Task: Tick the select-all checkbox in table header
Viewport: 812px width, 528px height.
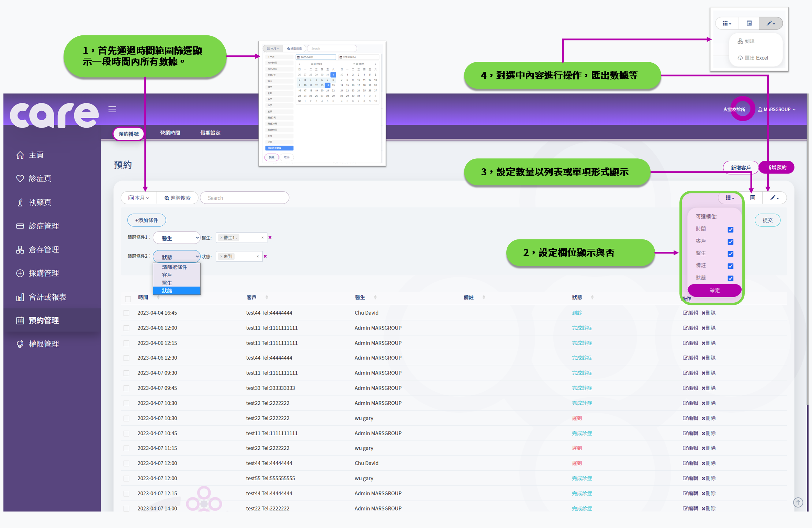Action: 128,299
